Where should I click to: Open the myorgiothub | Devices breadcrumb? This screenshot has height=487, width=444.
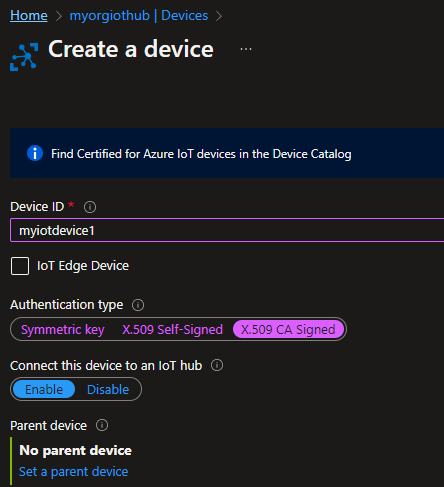click(x=139, y=16)
